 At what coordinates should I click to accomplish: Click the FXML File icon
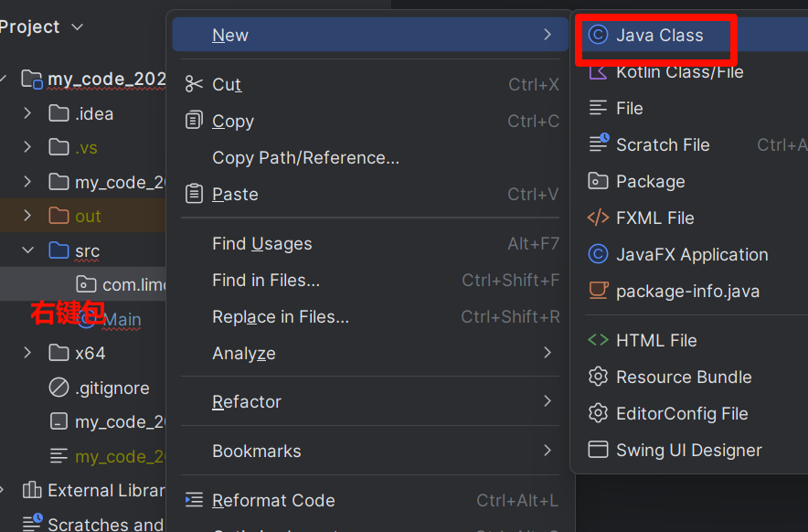tap(598, 218)
